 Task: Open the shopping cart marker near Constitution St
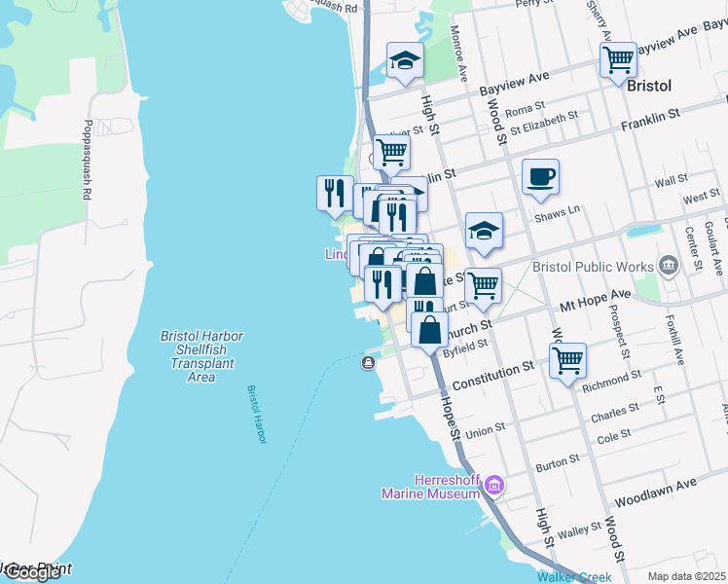[x=567, y=360]
